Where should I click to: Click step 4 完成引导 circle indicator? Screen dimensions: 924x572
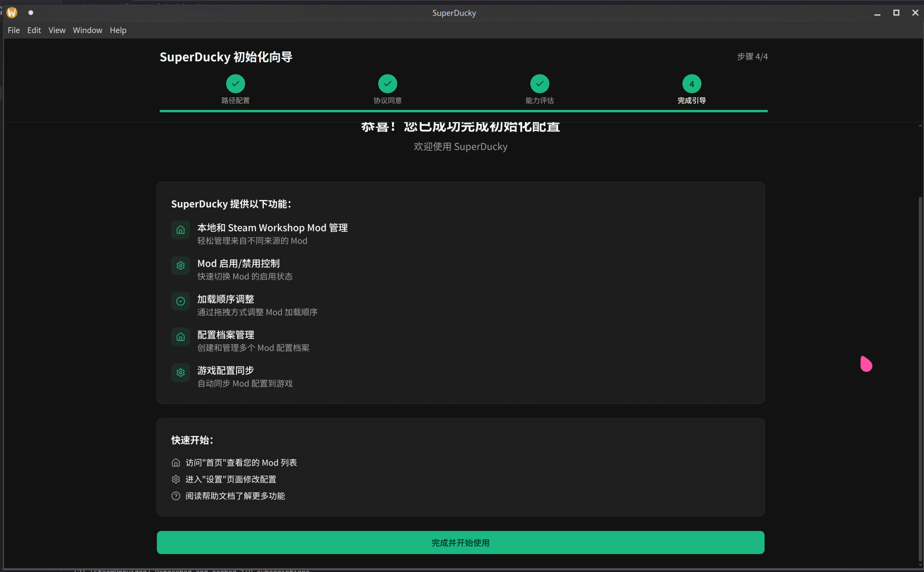pyautogui.click(x=691, y=83)
